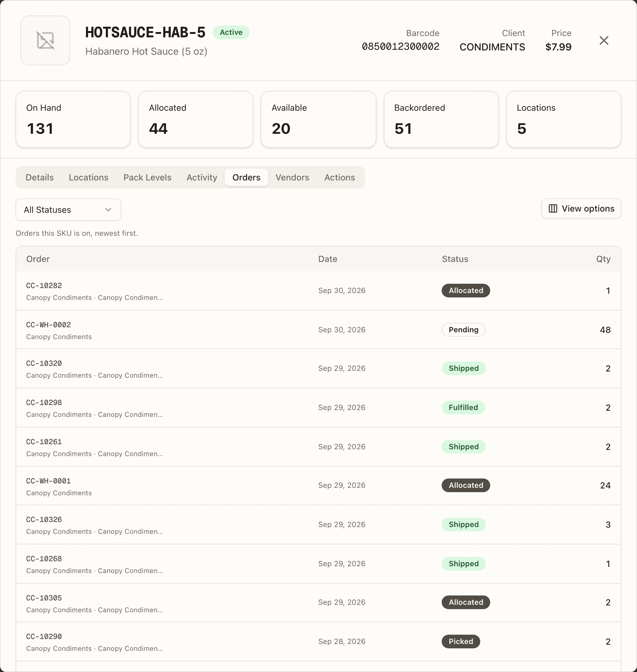Click the Fulfilled badge on CC-10298
Image resolution: width=637 pixels, height=672 pixels.
tap(463, 408)
